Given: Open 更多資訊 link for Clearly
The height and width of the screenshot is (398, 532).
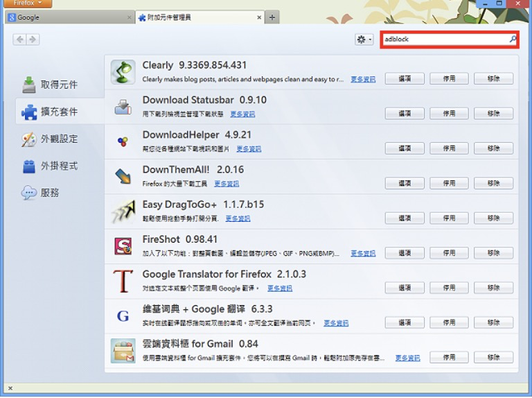Looking at the screenshot, I should pos(363,80).
